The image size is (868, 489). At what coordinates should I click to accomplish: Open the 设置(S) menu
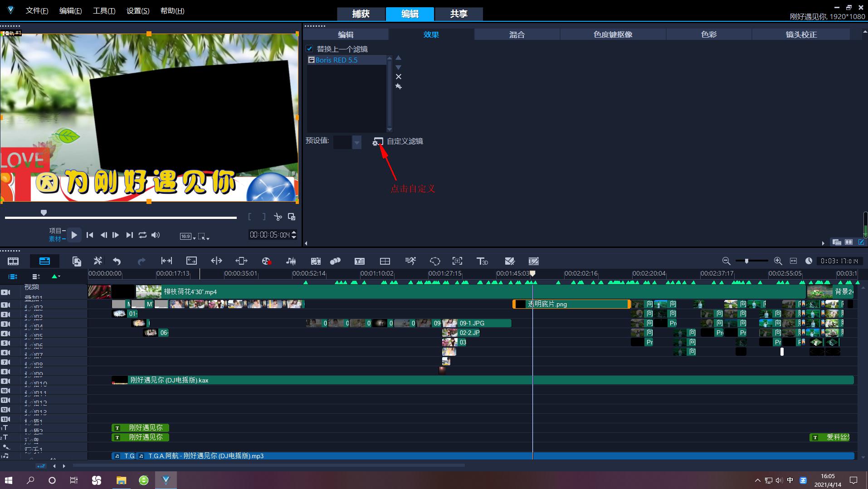coord(138,10)
